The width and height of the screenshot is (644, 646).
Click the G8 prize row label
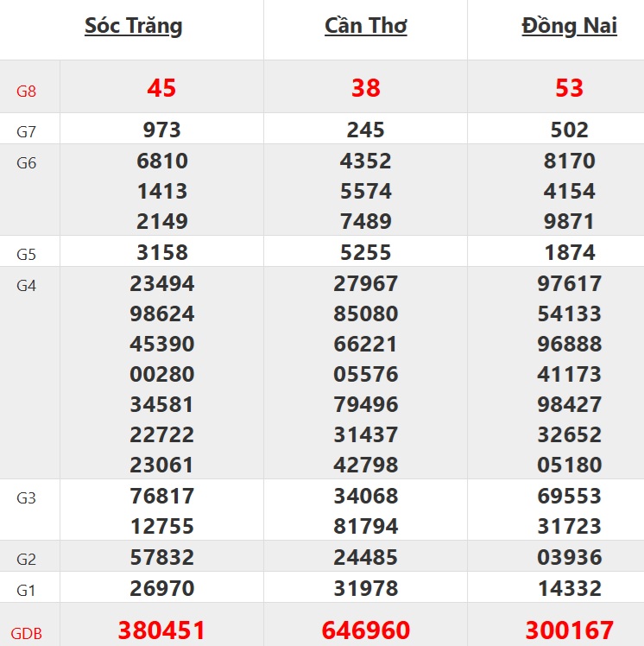click(27, 90)
